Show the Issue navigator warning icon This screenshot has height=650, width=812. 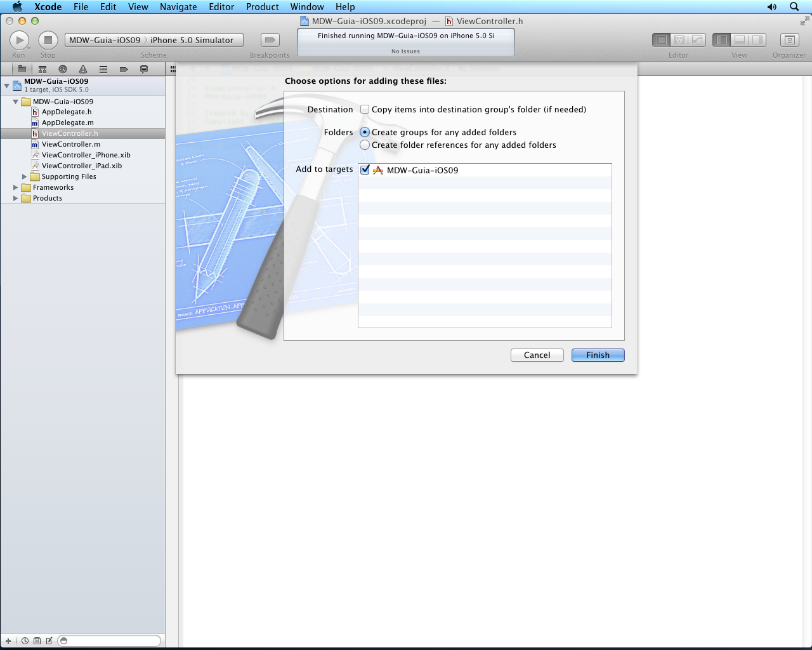(83, 69)
